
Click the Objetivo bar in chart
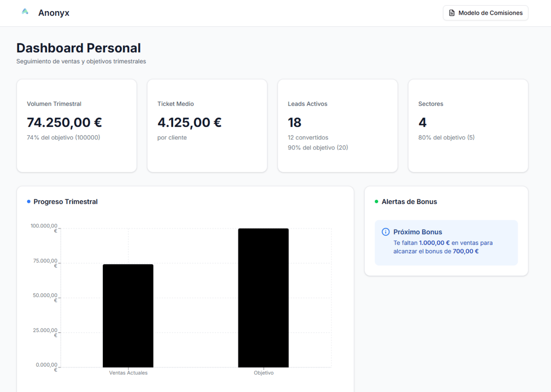[263, 298]
